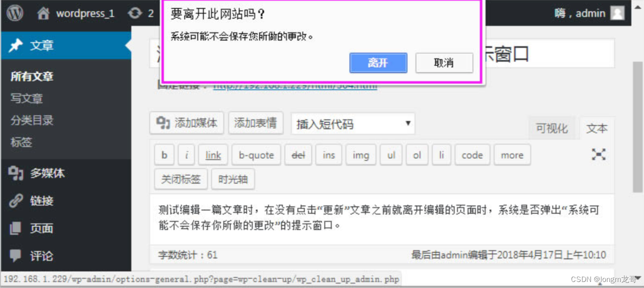Viewport: 644px width, 288px height.
Task: Open the 插入短代码 dropdown
Action: (352, 123)
